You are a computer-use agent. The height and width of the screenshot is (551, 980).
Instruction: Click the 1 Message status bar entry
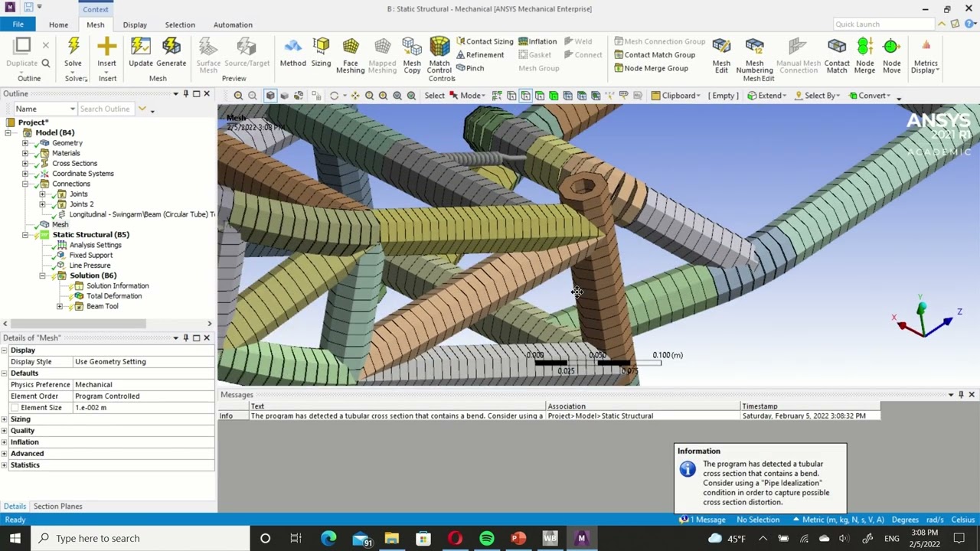click(x=702, y=520)
